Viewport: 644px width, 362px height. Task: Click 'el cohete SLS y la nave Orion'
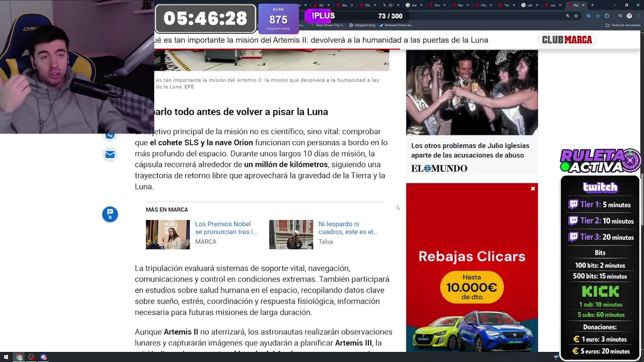pos(201,142)
